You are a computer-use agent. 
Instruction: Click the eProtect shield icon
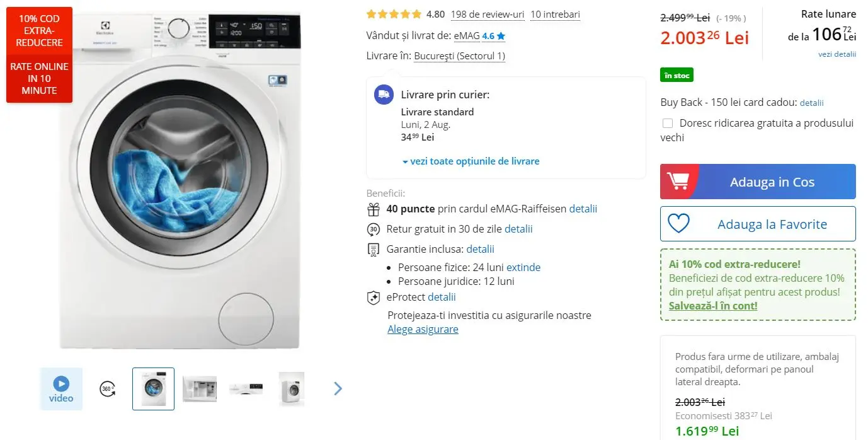coord(373,297)
